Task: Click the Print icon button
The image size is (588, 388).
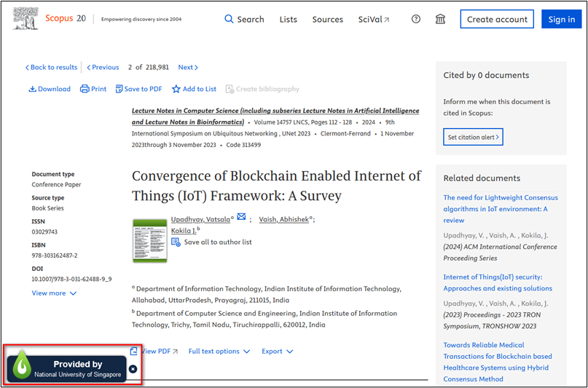Action: (93, 89)
